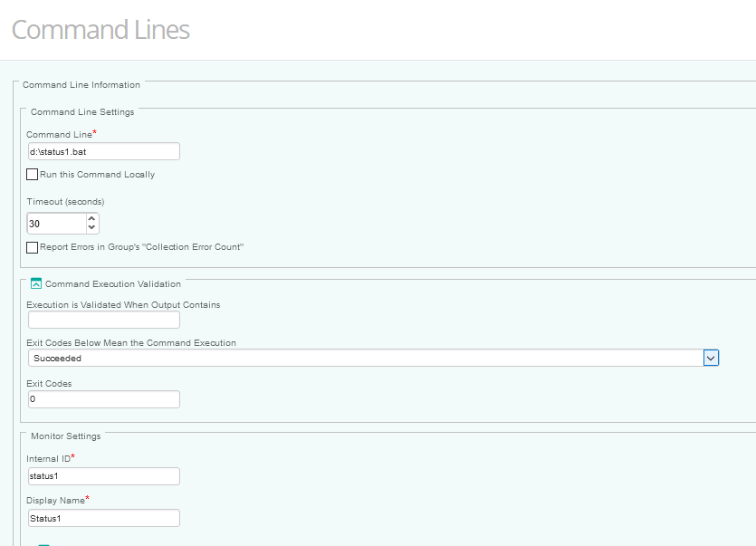The width and height of the screenshot is (756, 546).
Task: Select the Internal ID text field
Action: click(x=103, y=476)
